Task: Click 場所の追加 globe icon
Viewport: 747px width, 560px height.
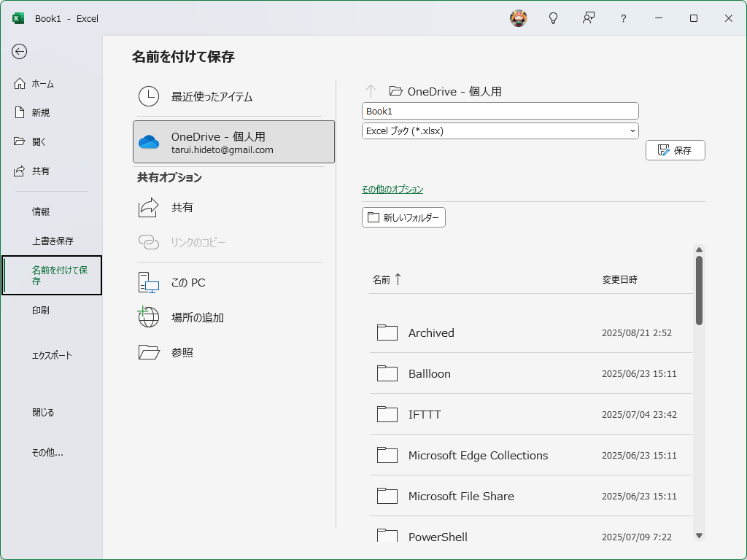Action: [149, 317]
